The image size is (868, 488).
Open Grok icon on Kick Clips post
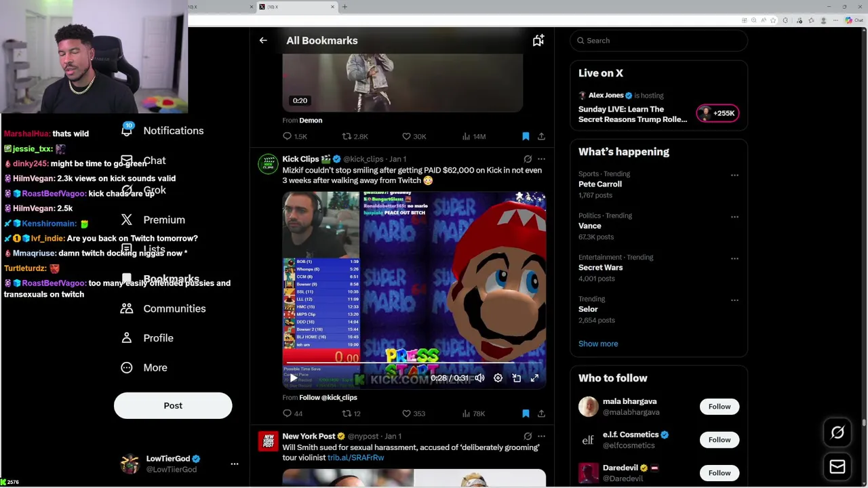tap(528, 159)
